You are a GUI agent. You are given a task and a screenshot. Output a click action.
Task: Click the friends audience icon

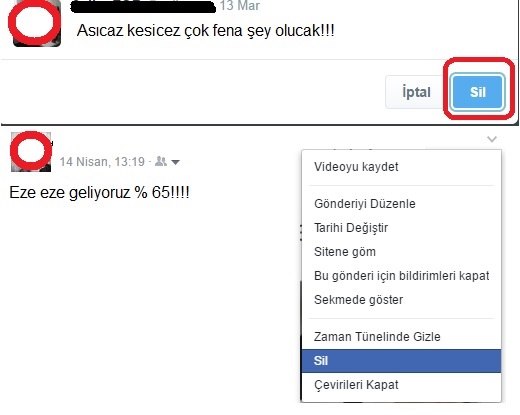[161, 161]
